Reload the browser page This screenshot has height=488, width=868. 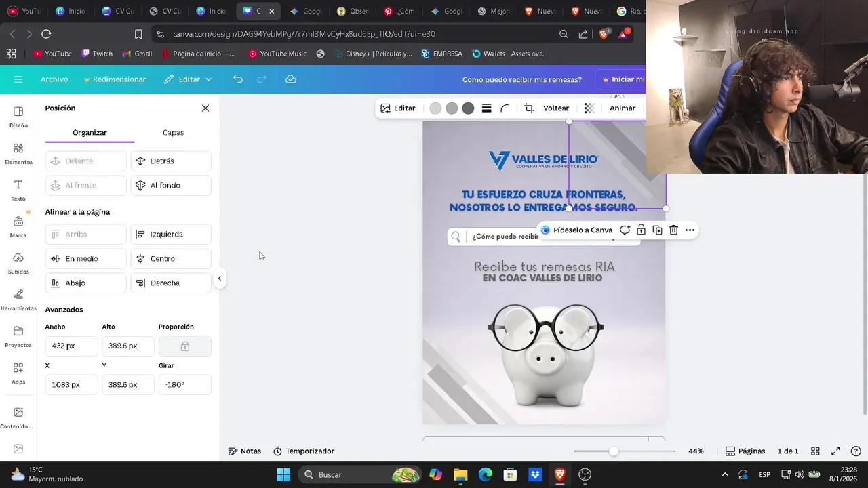[x=46, y=34]
